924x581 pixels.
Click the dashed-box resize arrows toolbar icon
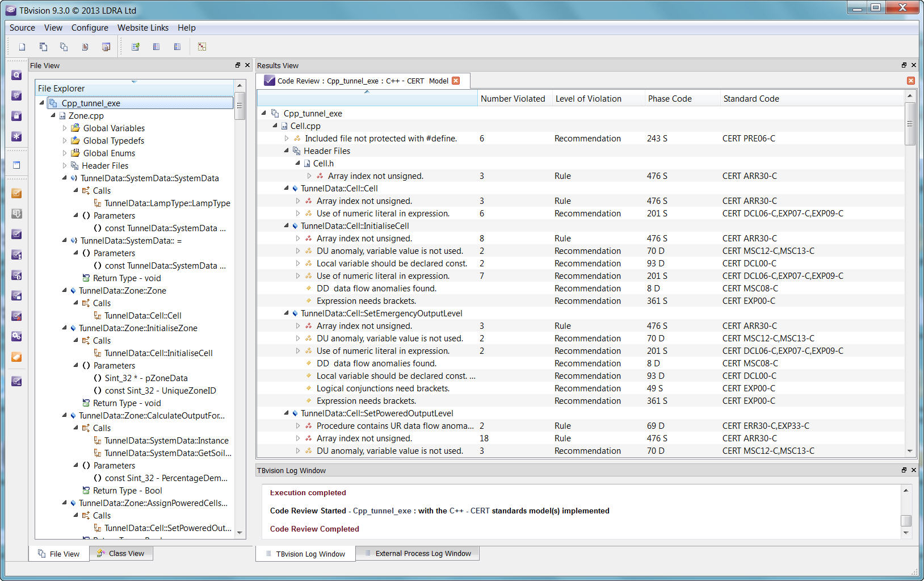point(202,47)
